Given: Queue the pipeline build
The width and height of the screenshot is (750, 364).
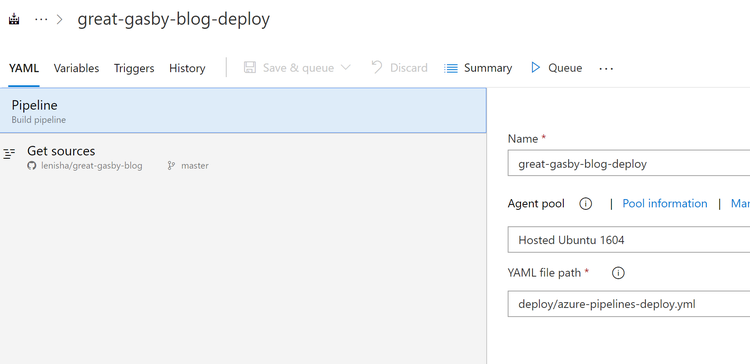Looking at the screenshot, I should click(x=565, y=68).
